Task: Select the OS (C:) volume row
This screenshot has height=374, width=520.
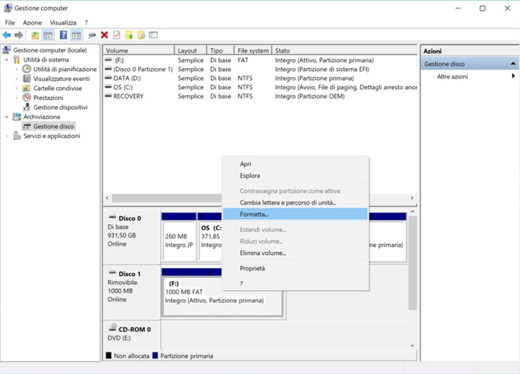Action: pyautogui.click(x=260, y=87)
